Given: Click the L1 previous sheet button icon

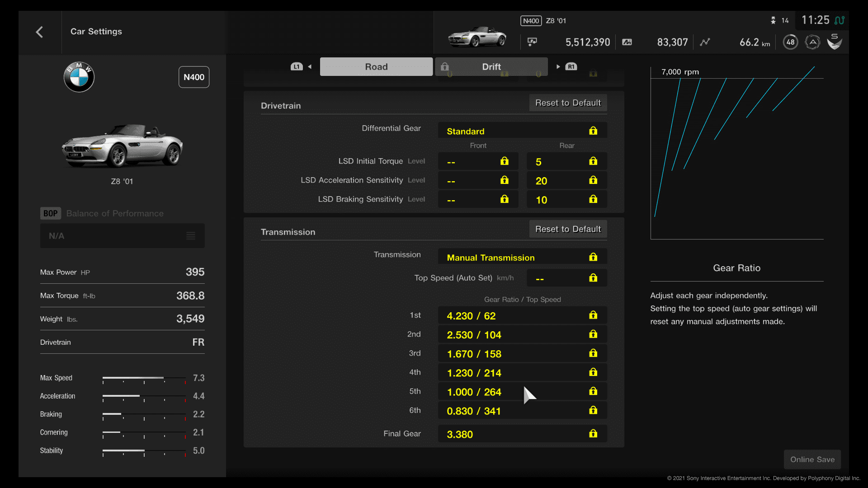Looking at the screenshot, I should (x=297, y=67).
